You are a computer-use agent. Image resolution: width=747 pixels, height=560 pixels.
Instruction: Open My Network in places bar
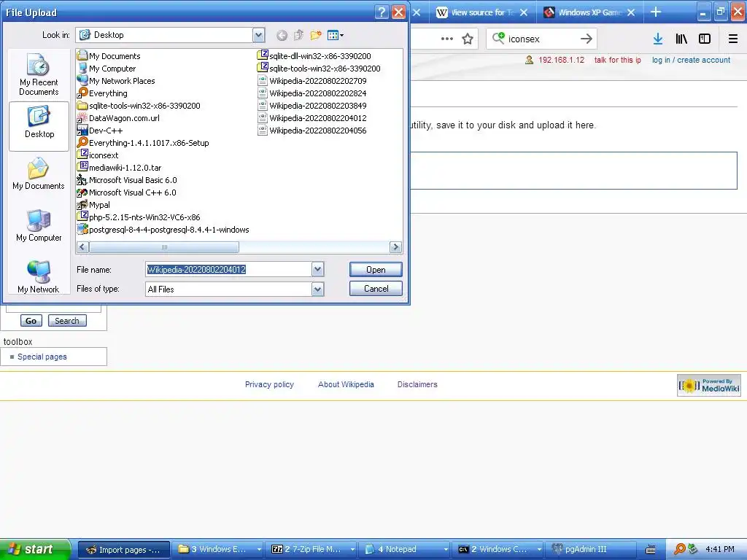click(39, 277)
